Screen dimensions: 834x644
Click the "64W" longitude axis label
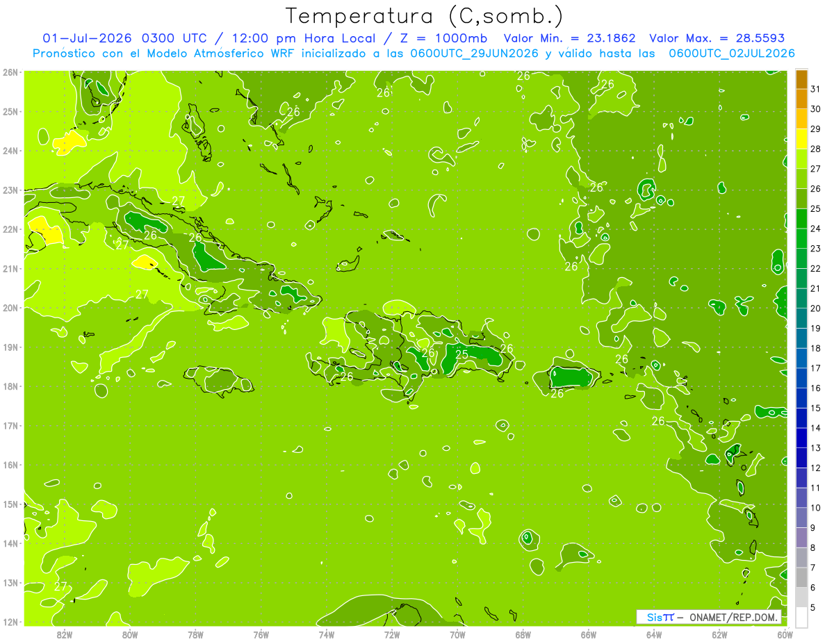point(654,634)
